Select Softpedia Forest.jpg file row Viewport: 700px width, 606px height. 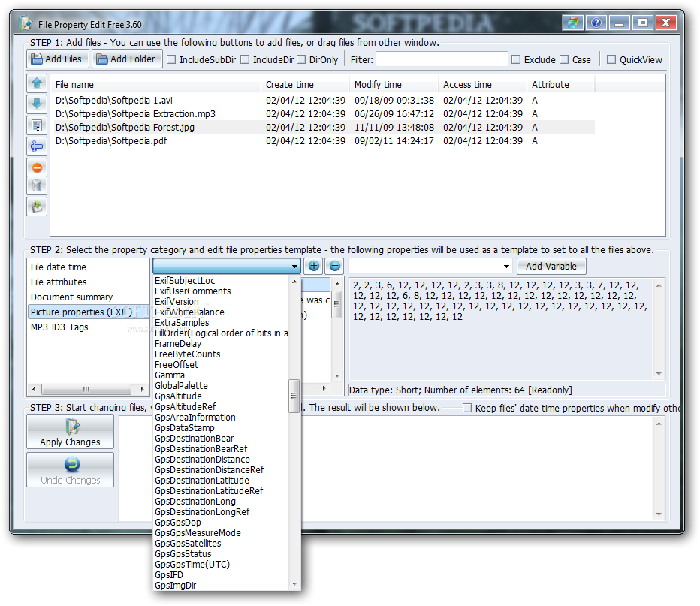pos(324,127)
